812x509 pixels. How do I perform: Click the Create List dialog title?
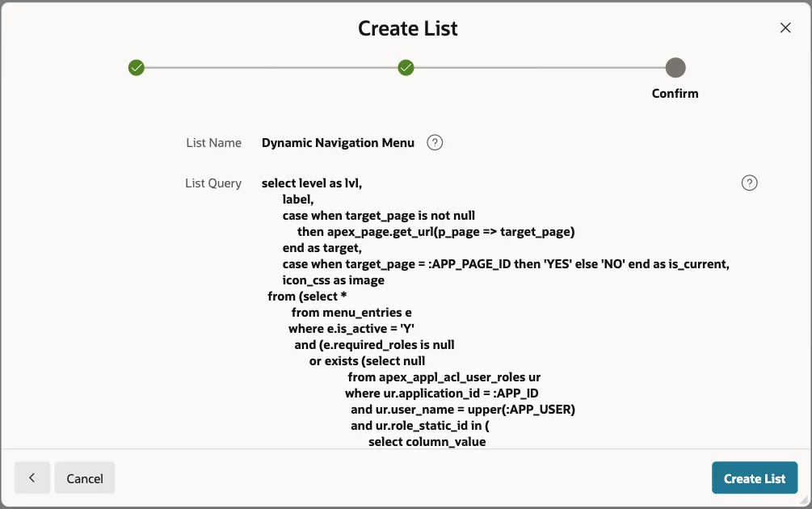tap(407, 28)
